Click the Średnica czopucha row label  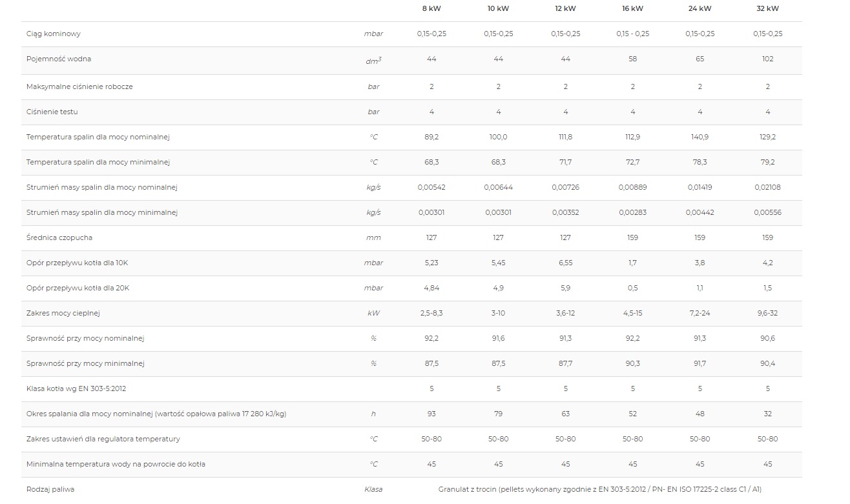[59, 237]
